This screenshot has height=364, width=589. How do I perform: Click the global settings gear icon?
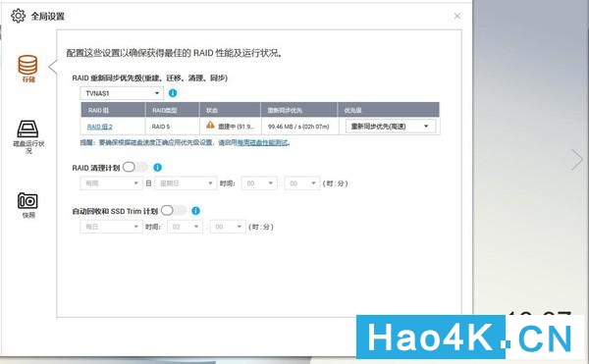click(18, 16)
